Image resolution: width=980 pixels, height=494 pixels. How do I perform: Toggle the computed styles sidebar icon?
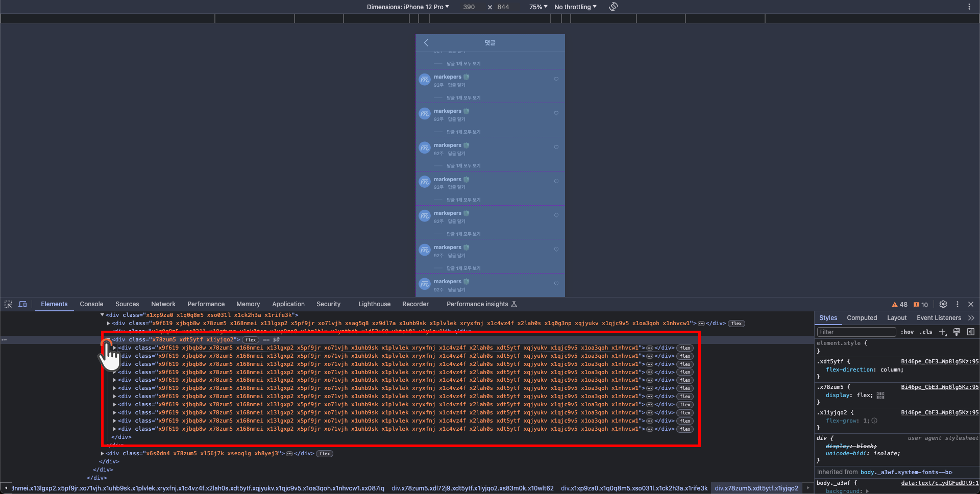click(x=971, y=332)
